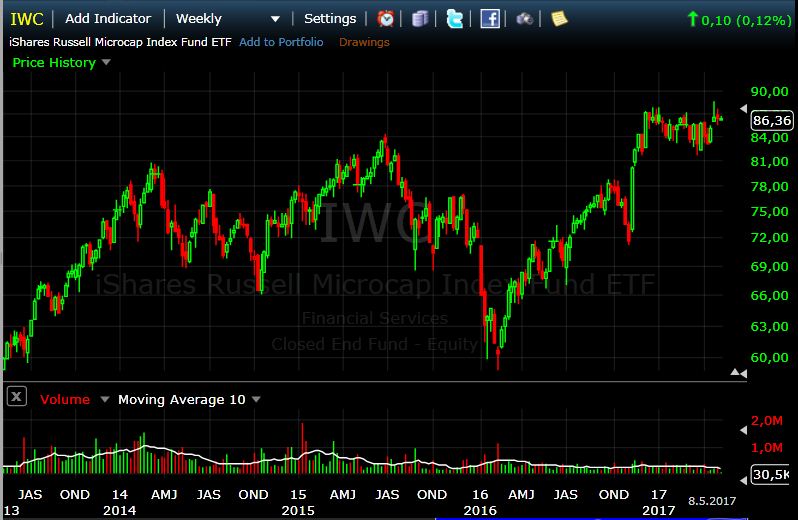This screenshot has height=520, width=798.
Task: Click the 90,00 price axis label
Action: (769, 92)
